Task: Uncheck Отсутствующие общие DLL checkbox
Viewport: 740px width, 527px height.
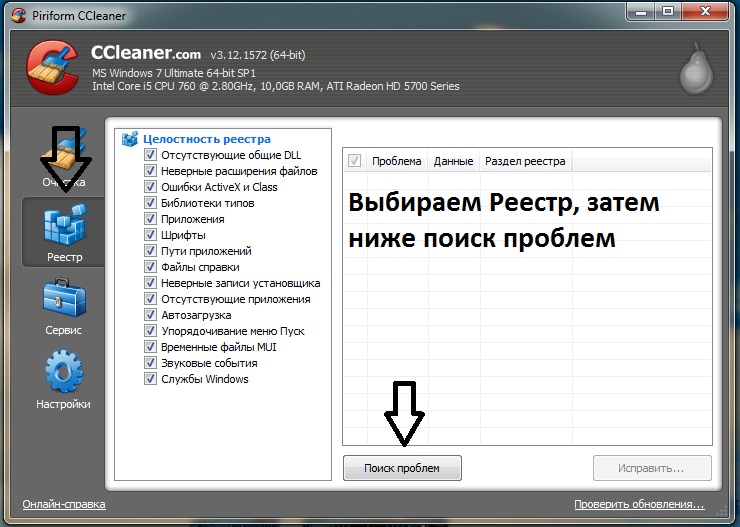Action: [x=151, y=155]
